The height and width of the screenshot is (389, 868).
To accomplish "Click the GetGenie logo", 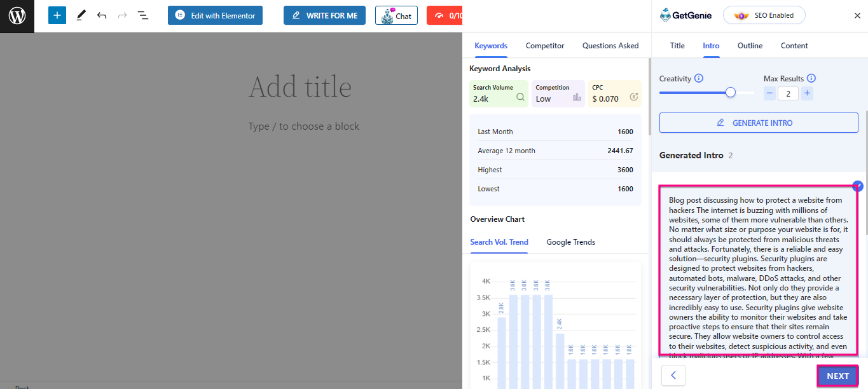I will click(x=685, y=15).
